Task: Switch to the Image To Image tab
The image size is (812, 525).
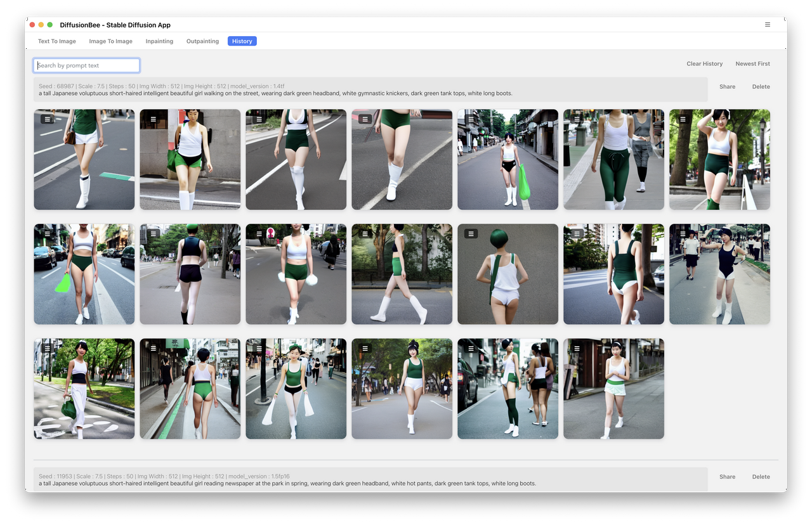Action: [x=110, y=41]
